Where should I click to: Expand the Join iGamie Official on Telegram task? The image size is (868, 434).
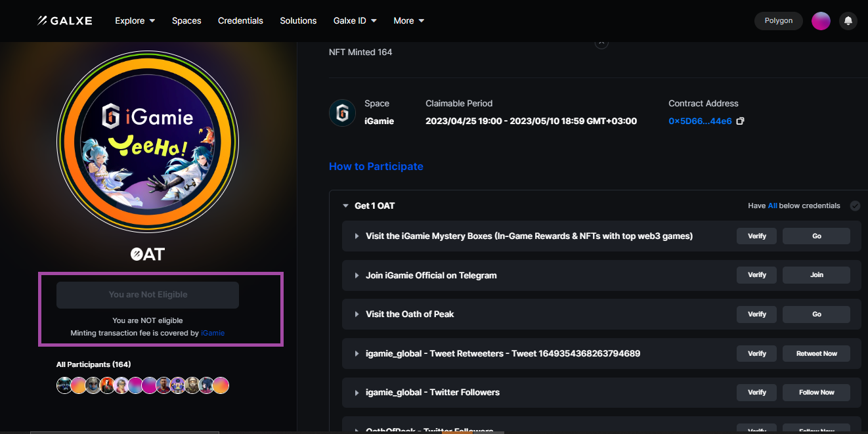[357, 275]
